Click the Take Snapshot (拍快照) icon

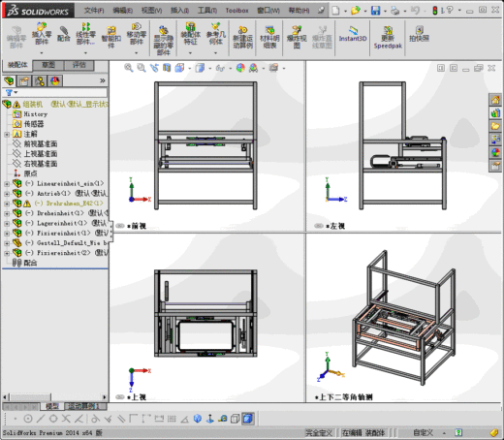point(419,34)
